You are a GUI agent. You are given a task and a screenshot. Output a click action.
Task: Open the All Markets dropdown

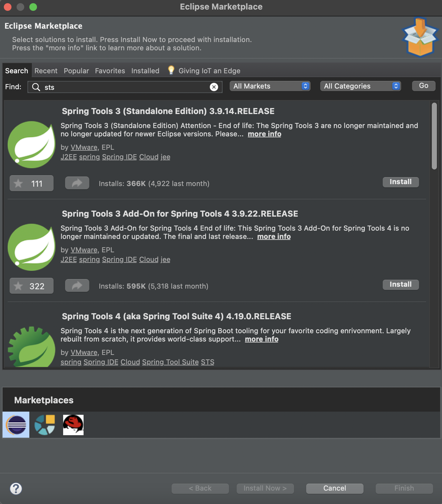[x=270, y=86]
